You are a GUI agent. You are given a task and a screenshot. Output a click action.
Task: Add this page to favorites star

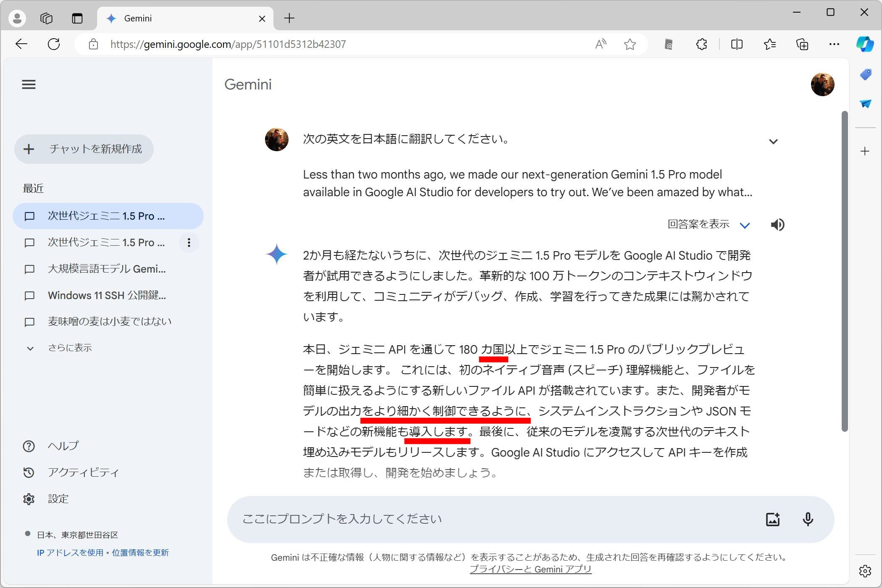[630, 44]
